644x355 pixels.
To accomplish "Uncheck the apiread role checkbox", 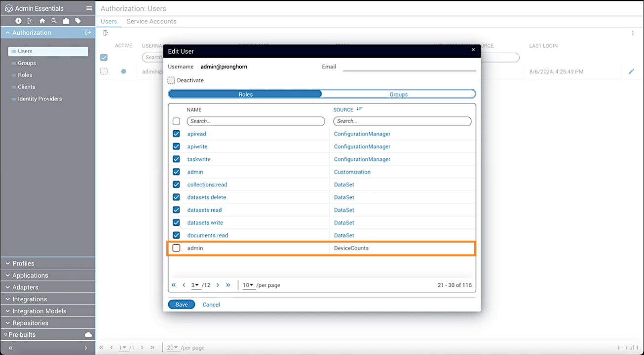I will [176, 134].
